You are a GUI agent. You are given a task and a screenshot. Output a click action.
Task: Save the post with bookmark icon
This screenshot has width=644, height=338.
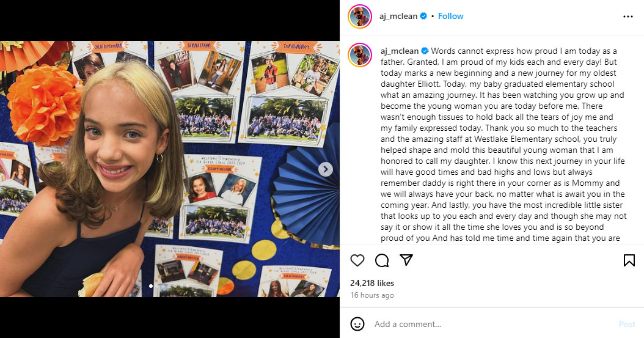629,260
